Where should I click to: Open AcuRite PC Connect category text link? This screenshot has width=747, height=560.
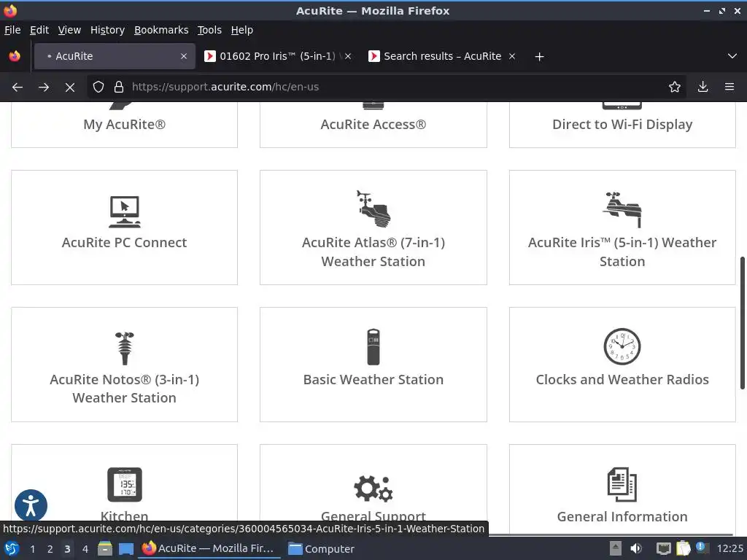(x=124, y=242)
